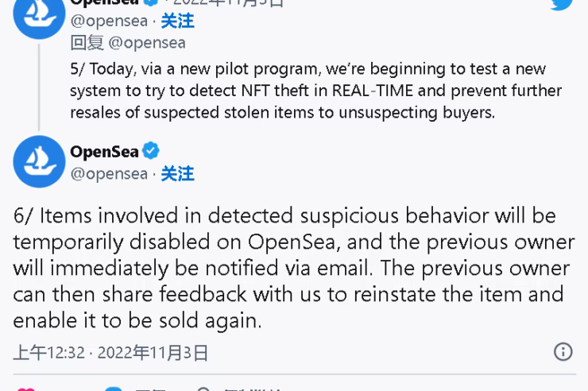Screen dimensions: 588x391
Task: Like the tweet with the pink heart icon
Action: 26,389
